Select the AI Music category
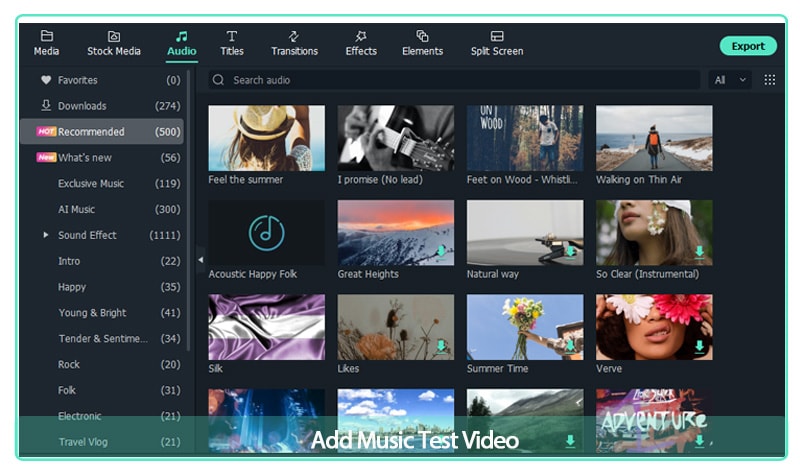Screen dimensions: 800x472 [x=102, y=209]
